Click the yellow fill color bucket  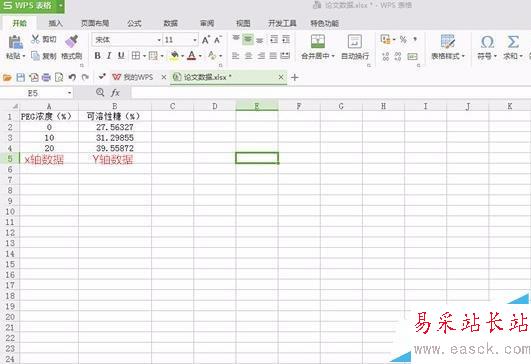pyautogui.click(x=174, y=56)
